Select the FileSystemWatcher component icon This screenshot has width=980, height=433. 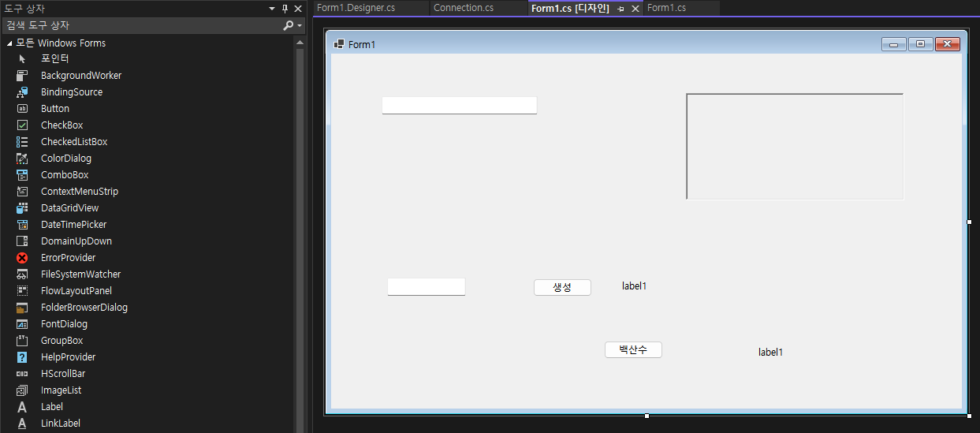22,274
